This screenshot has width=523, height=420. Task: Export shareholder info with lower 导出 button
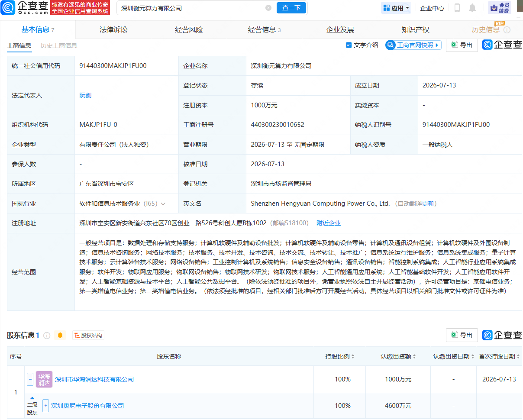462,335
